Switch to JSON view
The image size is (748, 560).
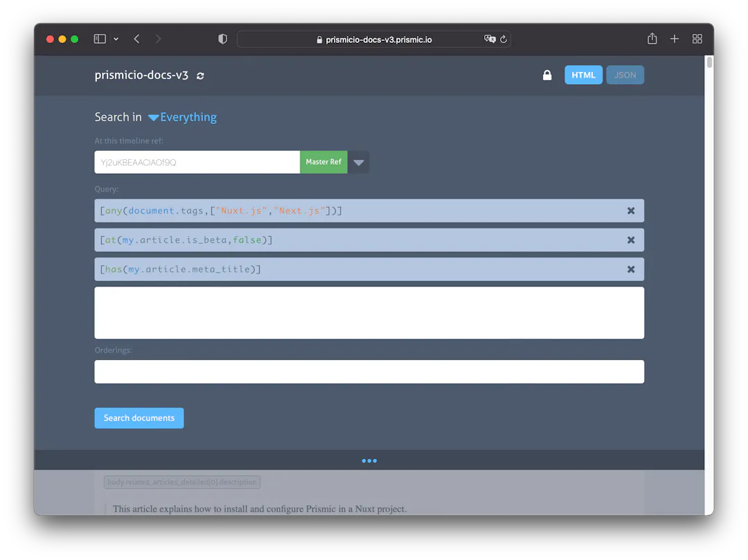click(625, 74)
